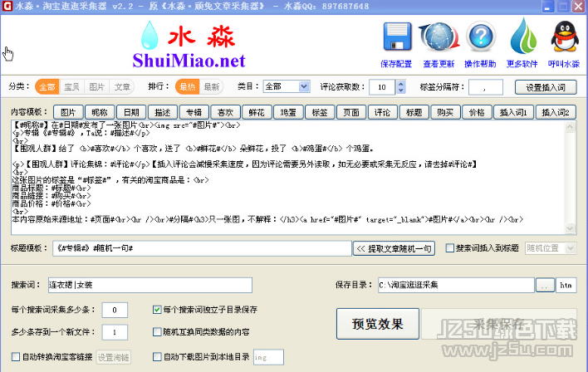Open the 类目 dropdown
588x372 pixels.
click(287, 86)
